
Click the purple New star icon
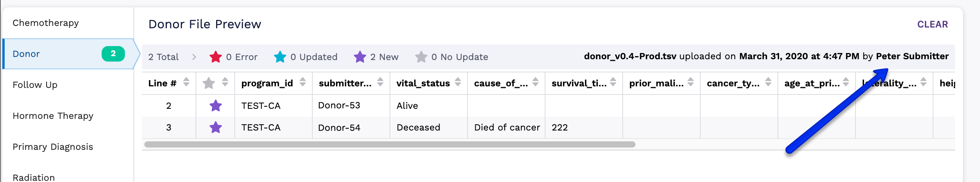[x=360, y=57]
